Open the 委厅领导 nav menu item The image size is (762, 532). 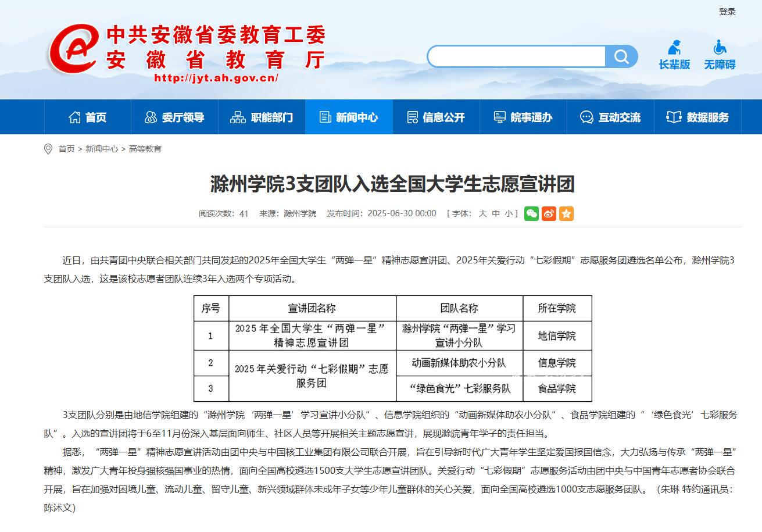point(174,117)
